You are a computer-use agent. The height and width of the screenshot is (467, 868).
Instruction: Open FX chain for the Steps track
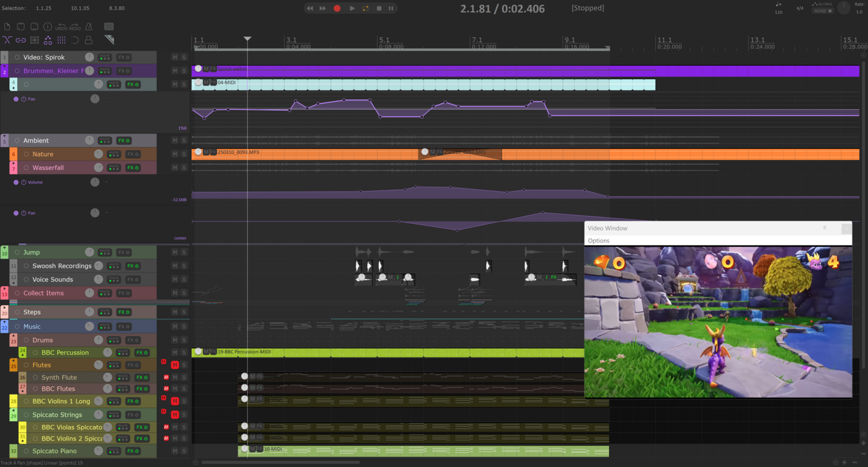point(124,312)
